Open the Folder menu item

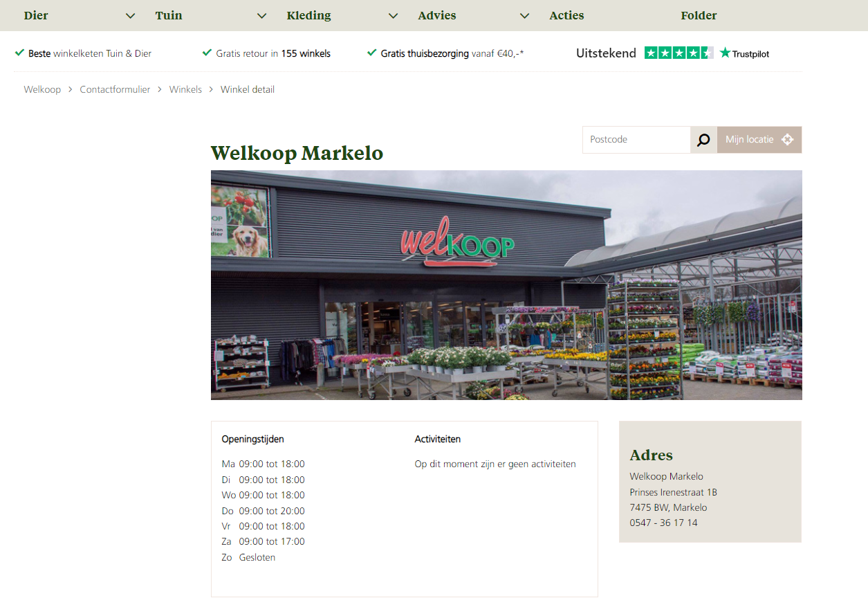[699, 15]
